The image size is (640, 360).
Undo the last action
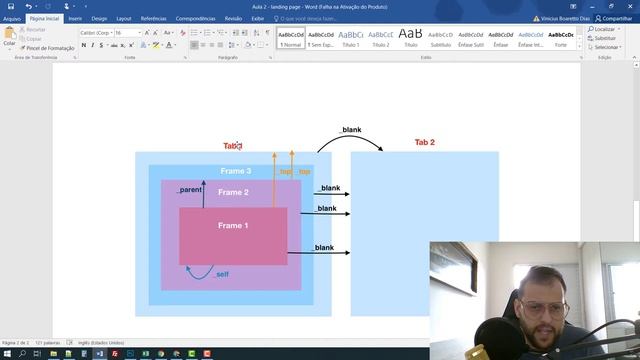pos(28,6)
